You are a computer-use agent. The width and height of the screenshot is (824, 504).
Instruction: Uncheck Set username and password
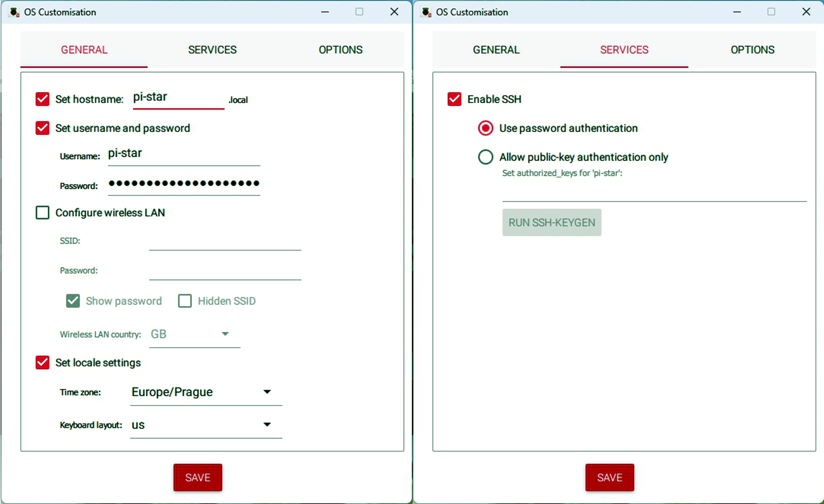43,128
